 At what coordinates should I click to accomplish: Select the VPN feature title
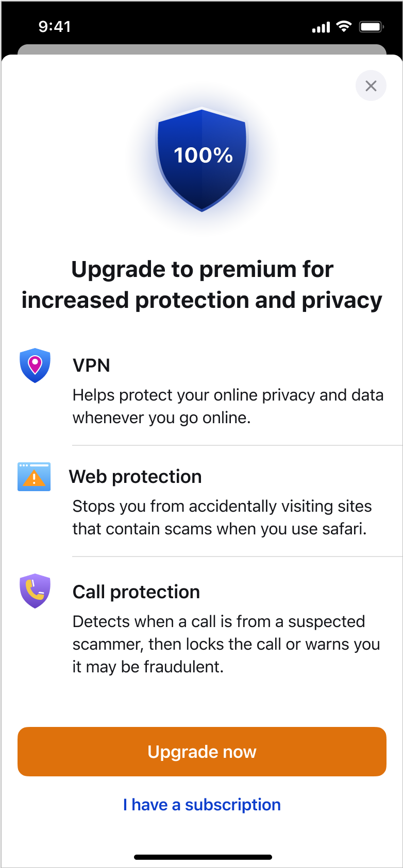pos(91,366)
